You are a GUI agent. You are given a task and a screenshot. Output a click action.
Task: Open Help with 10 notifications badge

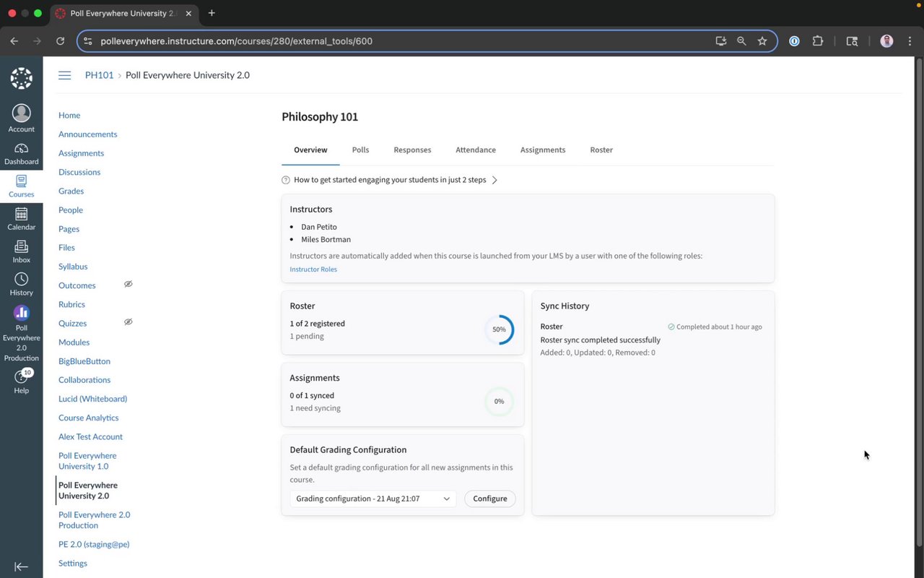tap(21, 381)
